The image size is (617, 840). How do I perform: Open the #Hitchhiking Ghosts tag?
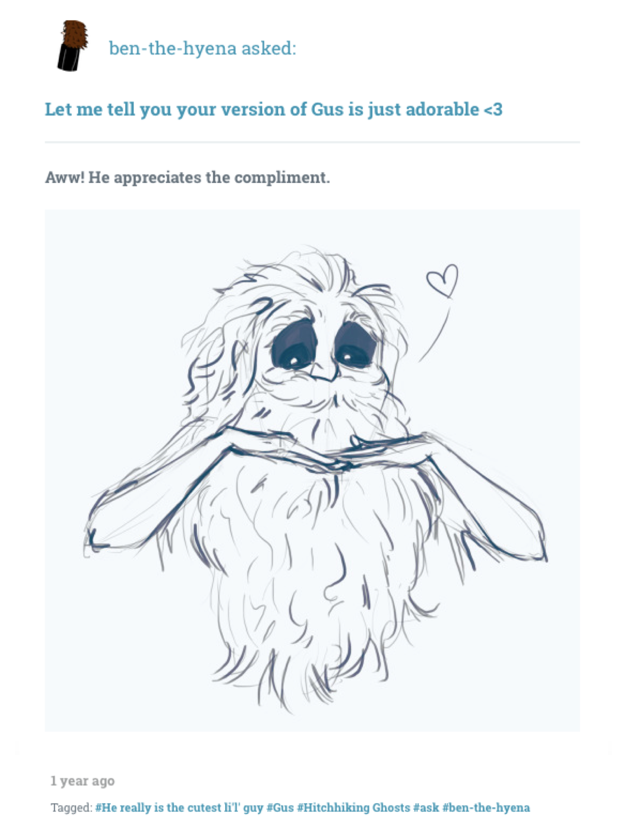(x=353, y=808)
